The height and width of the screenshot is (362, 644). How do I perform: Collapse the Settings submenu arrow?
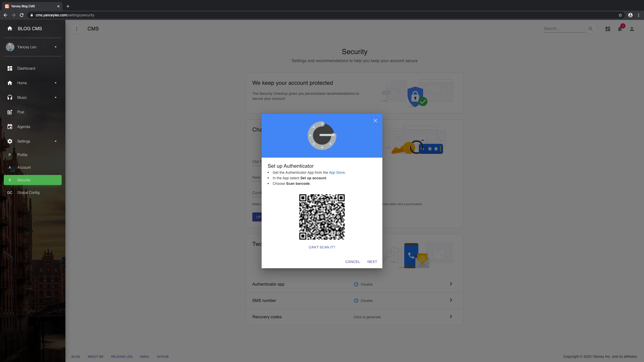click(56, 141)
